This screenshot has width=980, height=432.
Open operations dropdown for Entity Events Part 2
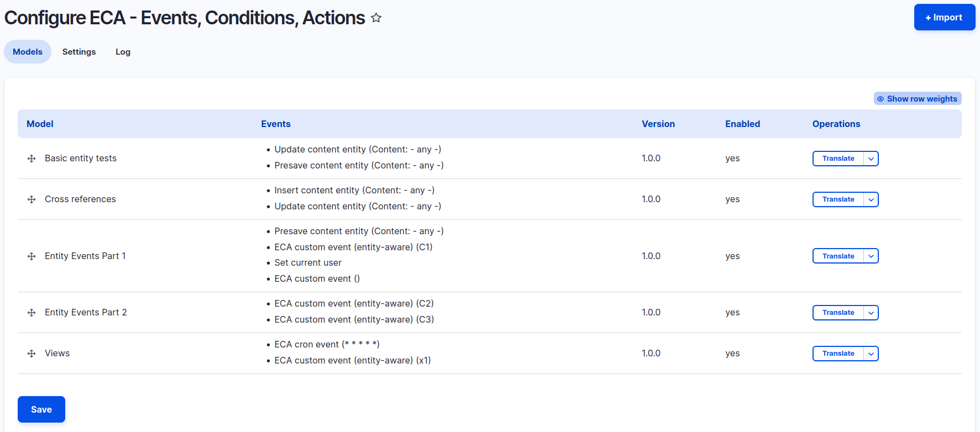(871, 313)
